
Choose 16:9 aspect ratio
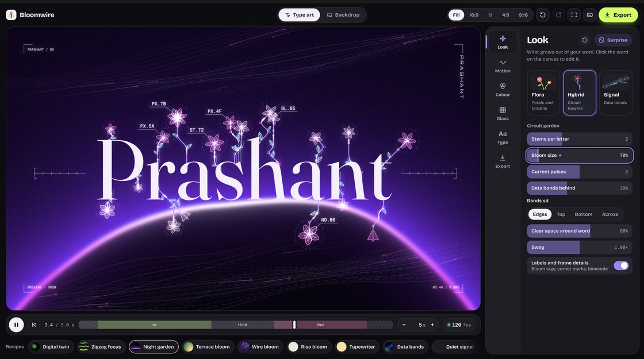[474, 15]
